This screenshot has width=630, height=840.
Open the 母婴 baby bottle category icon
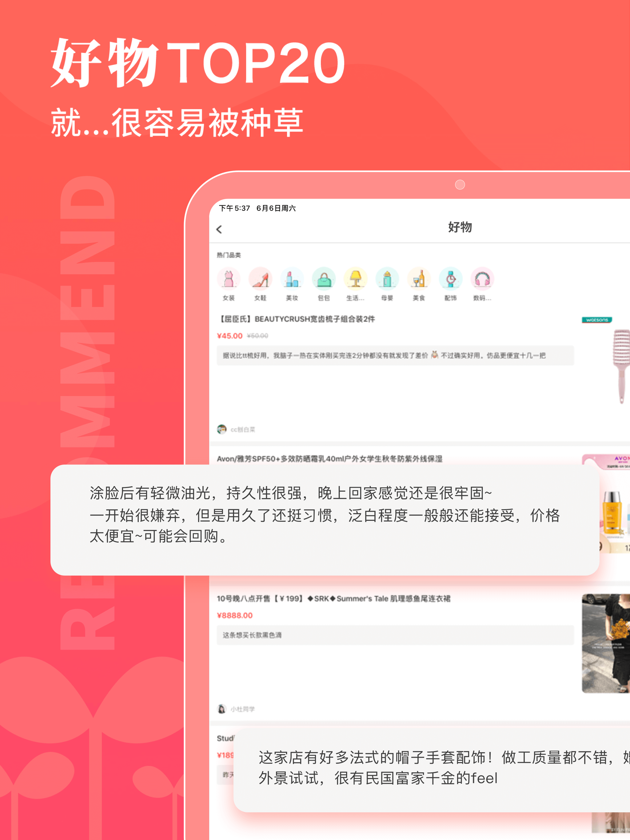[387, 279]
